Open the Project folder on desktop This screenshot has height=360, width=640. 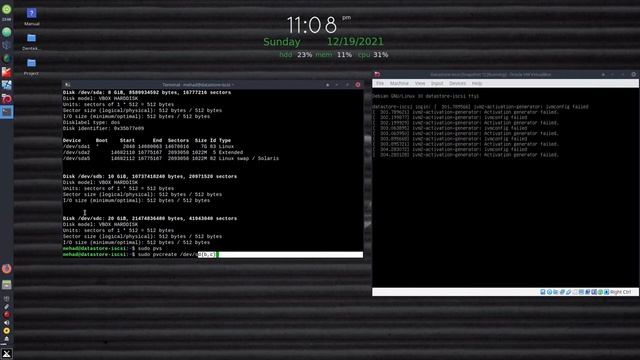[x=31, y=66]
